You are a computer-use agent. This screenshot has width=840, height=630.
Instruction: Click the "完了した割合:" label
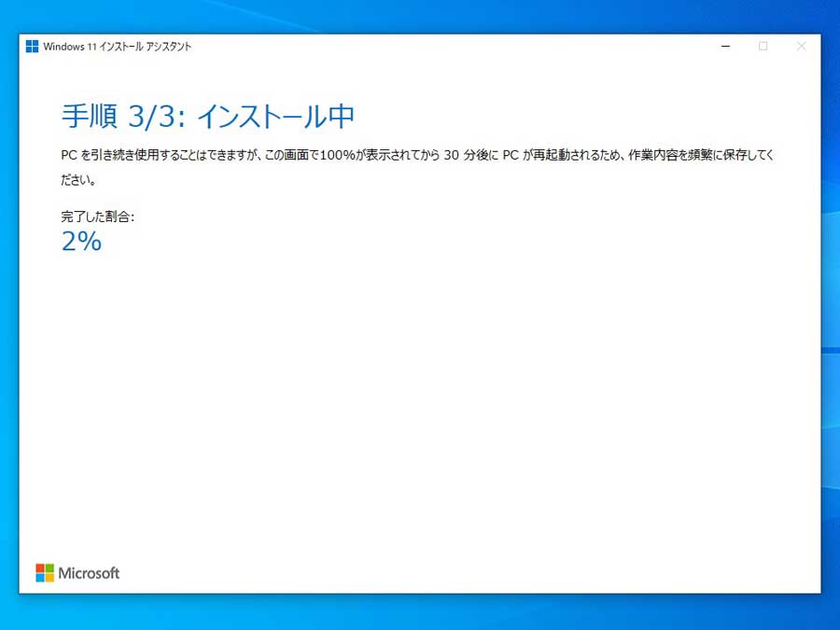click(x=97, y=217)
